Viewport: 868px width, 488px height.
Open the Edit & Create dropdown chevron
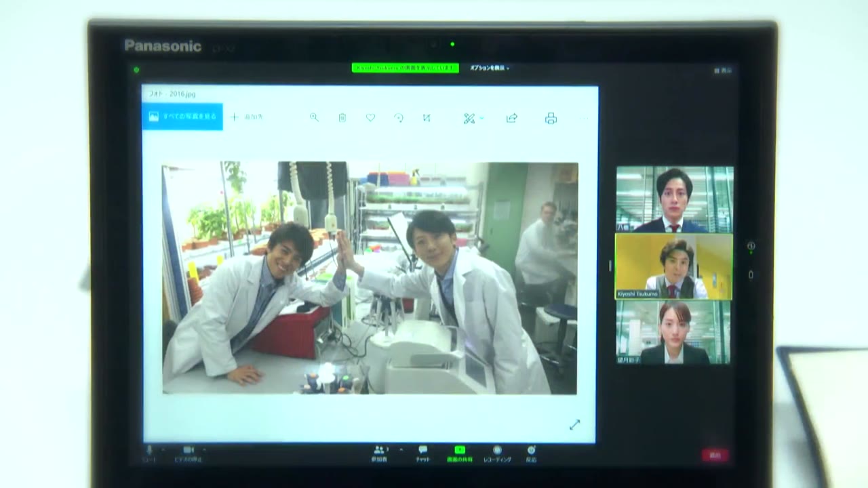pyautogui.click(x=482, y=118)
